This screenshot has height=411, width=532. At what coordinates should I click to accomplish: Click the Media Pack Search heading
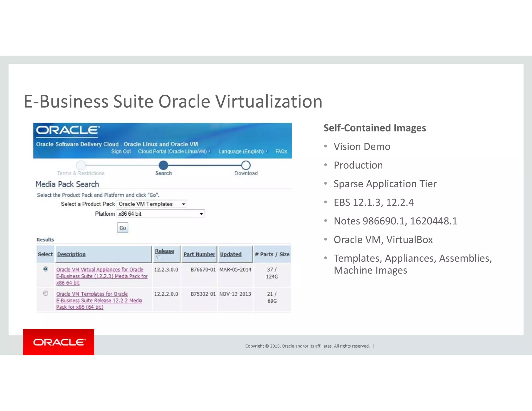[67, 184]
